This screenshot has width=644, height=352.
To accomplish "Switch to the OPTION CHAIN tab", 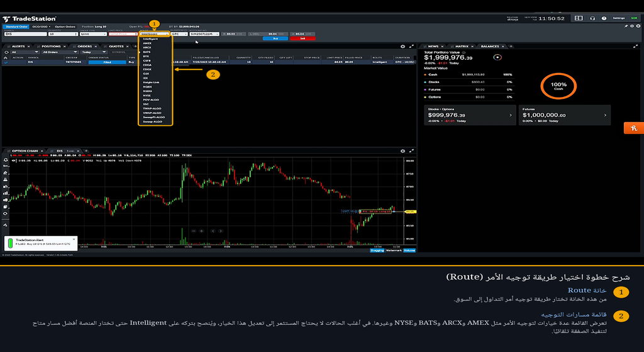I will coord(25,151).
